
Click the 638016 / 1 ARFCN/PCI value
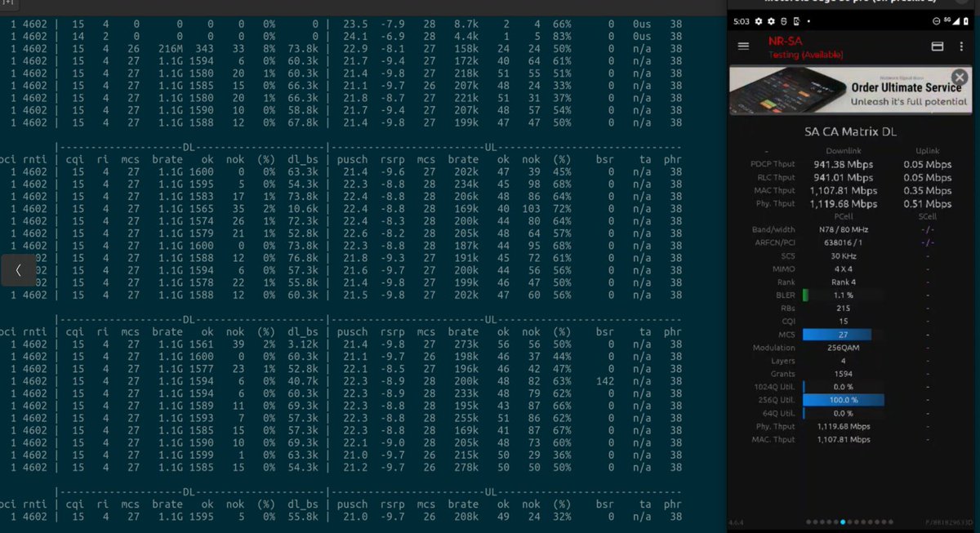(844, 242)
